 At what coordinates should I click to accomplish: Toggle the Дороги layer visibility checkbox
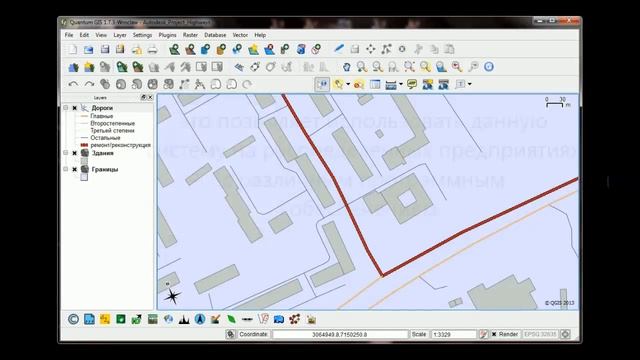coord(75,108)
